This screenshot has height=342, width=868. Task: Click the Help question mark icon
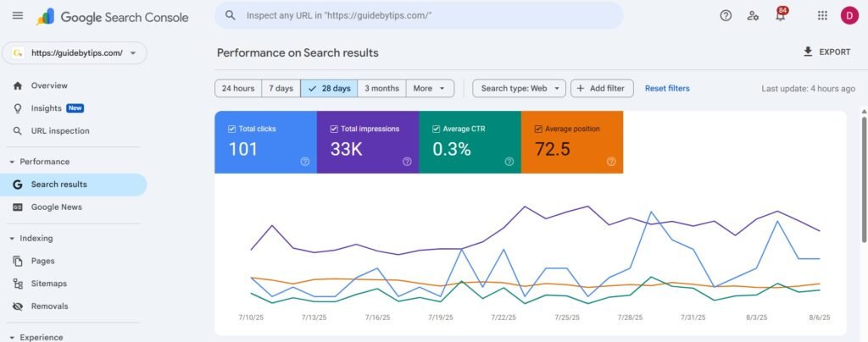pos(726,15)
